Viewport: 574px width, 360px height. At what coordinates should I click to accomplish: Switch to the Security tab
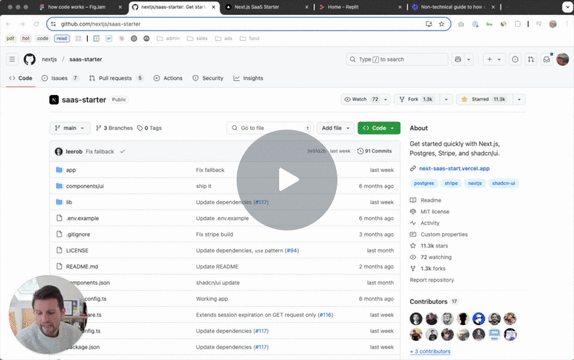pyautogui.click(x=208, y=78)
